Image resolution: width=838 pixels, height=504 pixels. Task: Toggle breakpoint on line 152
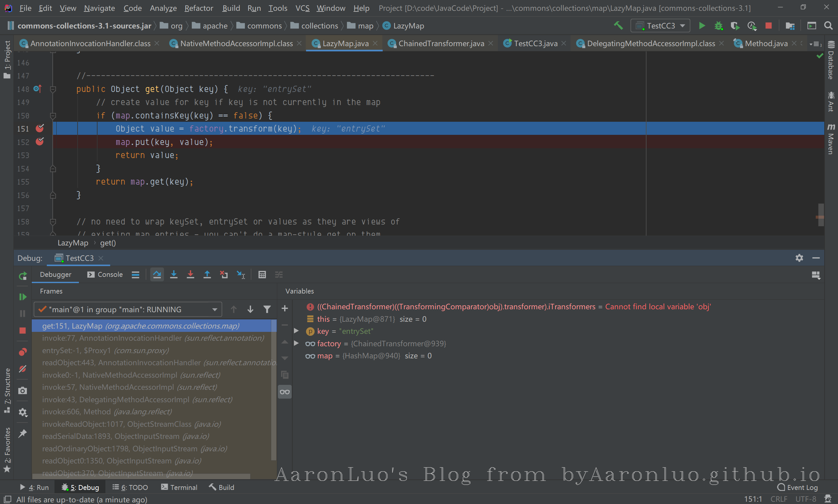coord(40,142)
